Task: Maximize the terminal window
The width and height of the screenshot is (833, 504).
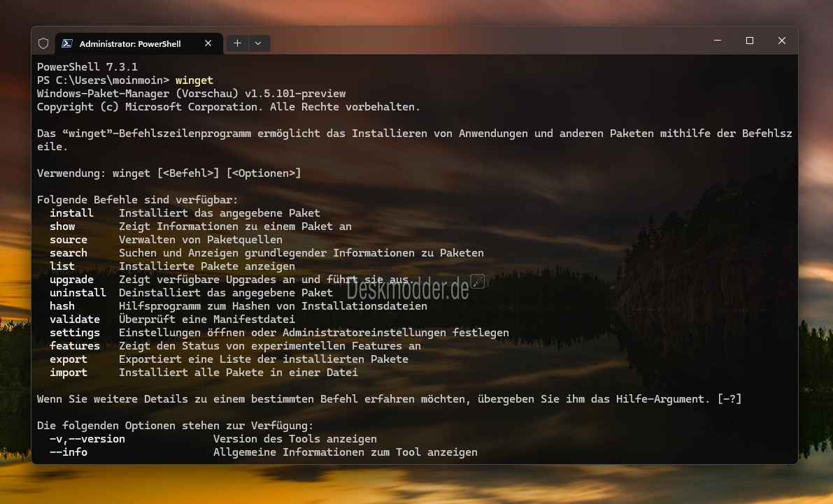Action: click(750, 41)
